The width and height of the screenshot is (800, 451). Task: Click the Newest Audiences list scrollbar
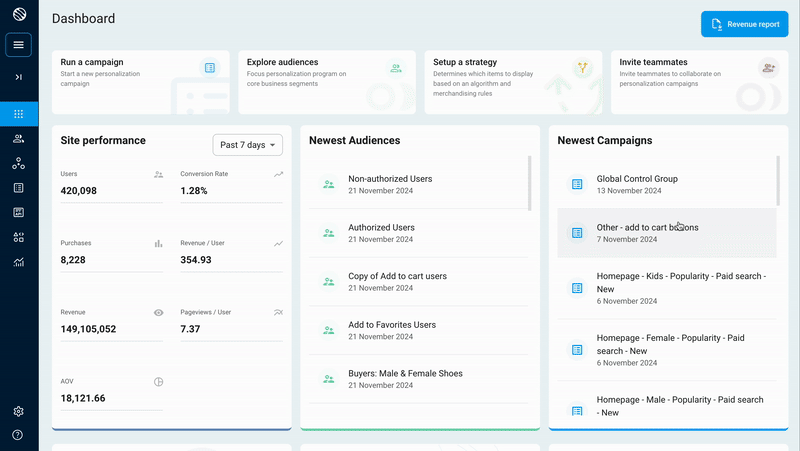[x=530, y=182]
